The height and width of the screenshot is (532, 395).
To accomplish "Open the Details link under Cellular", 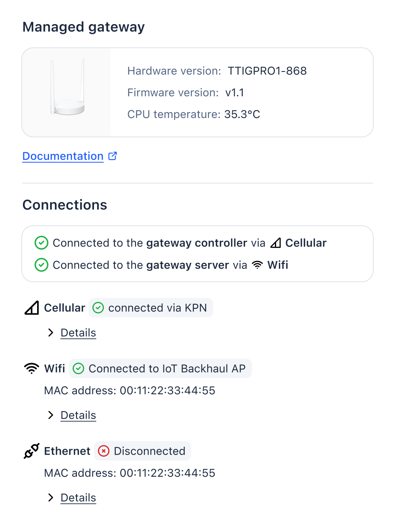I will click(78, 333).
